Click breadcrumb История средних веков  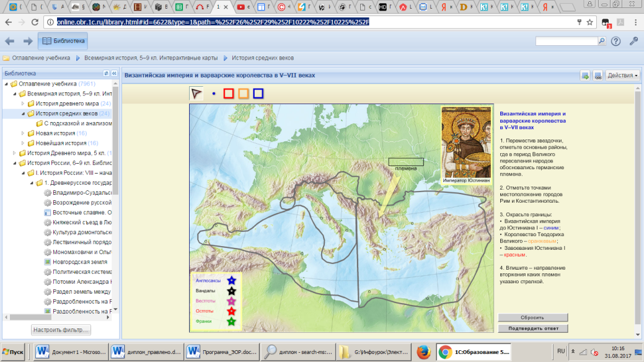tap(262, 58)
